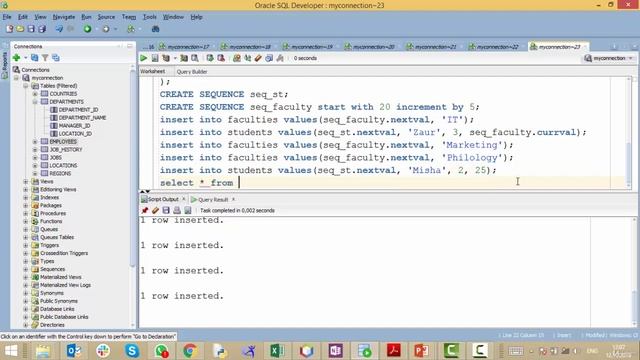The image size is (640, 360).
Task: Click the Run Script icon in worksheet toolbar
Action: 155,58
